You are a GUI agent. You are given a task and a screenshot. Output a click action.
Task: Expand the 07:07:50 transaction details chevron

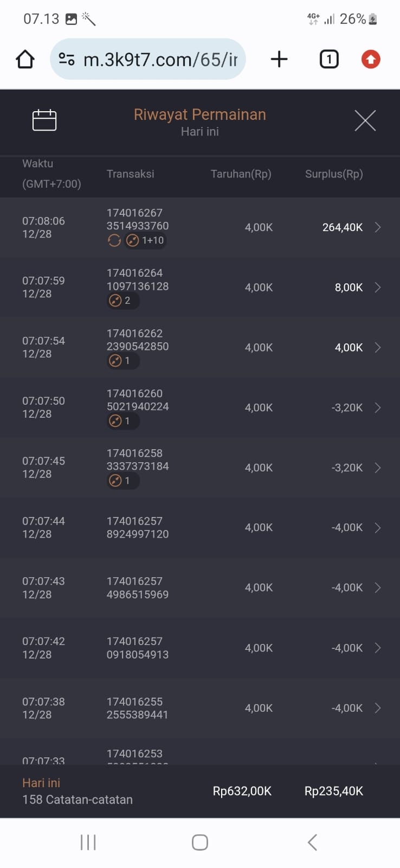pyautogui.click(x=378, y=407)
